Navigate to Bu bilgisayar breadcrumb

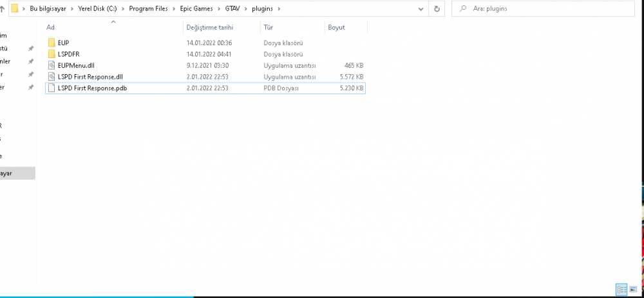point(48,8)
